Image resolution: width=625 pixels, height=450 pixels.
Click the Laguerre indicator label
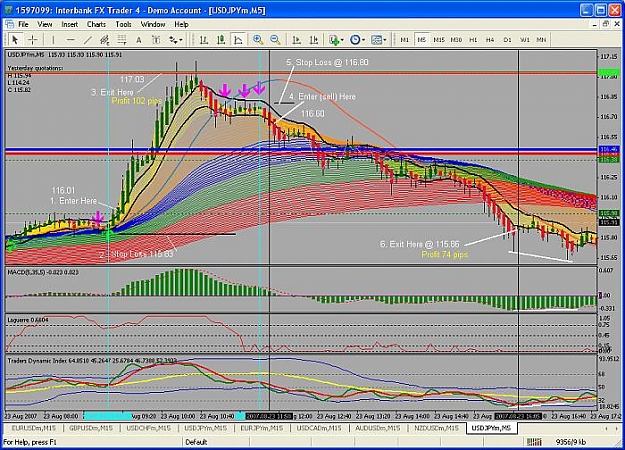28,320
